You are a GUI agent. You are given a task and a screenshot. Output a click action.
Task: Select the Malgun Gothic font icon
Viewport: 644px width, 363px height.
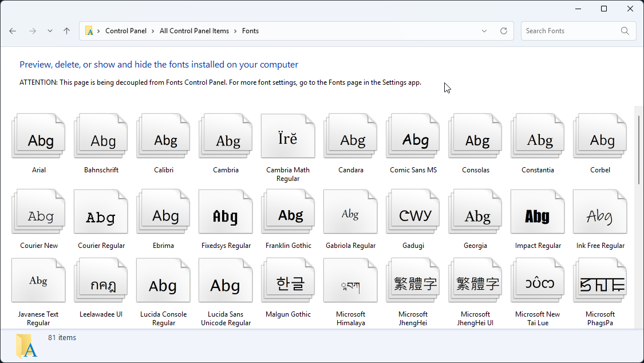click(288, 281)
